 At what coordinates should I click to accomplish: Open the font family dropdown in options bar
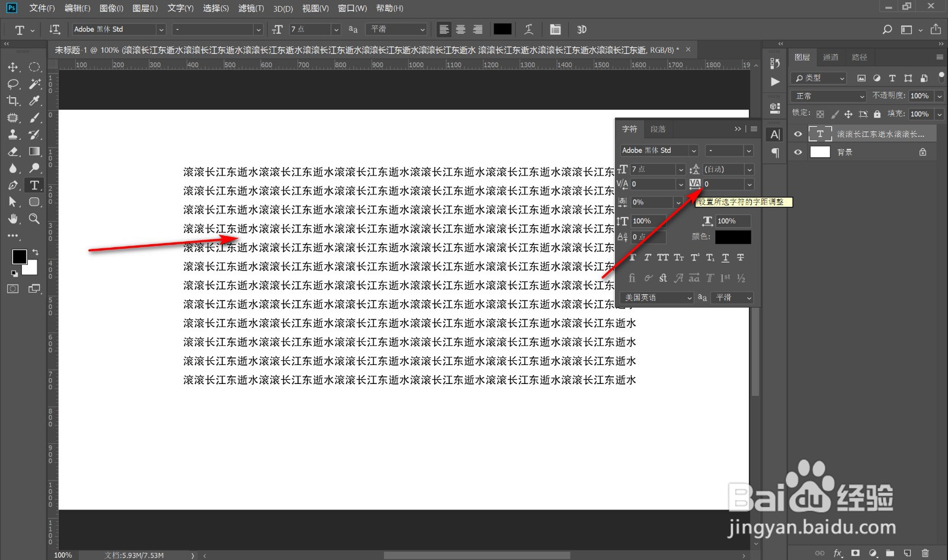[x=161, y=29]
